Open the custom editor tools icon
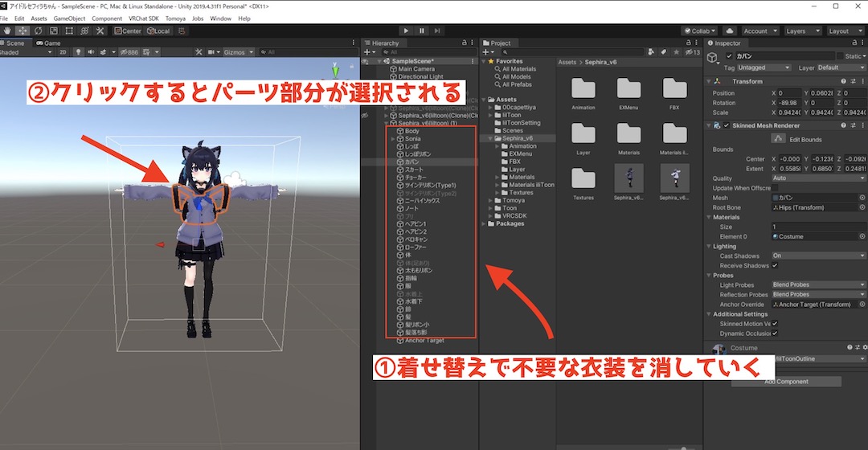This screenshot has height=450, width=868. [100, 31]
